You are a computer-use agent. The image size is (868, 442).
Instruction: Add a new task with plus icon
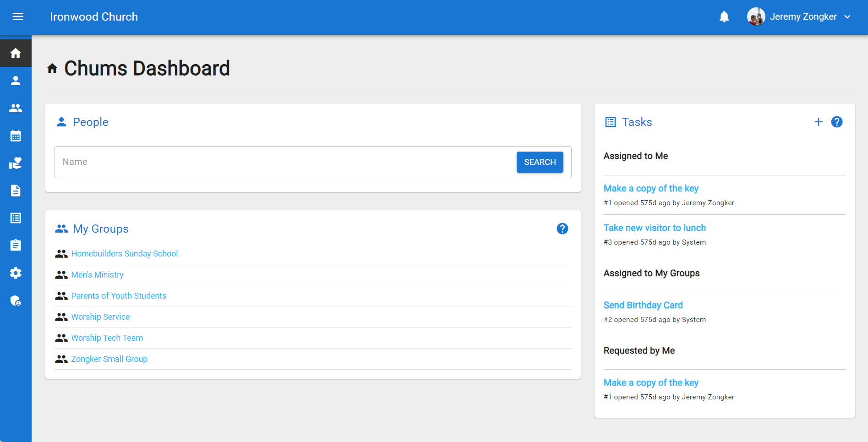click(x=818, y=122)
